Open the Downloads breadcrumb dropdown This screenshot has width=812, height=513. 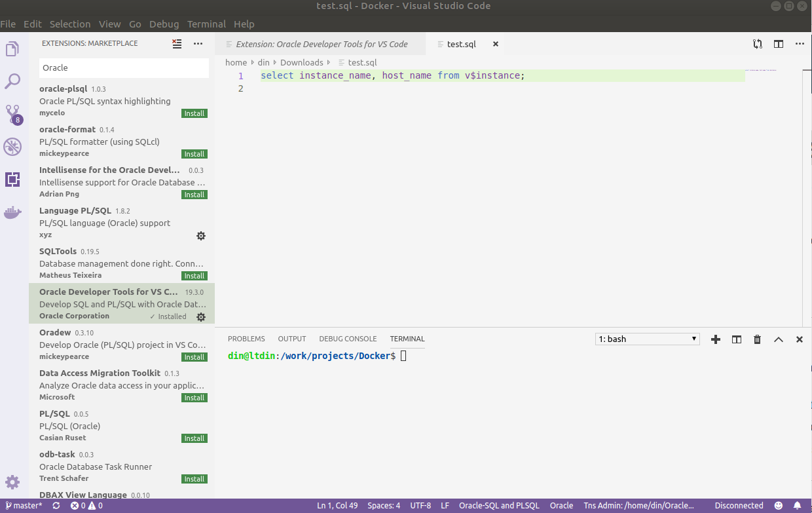[x=302, y=62]
